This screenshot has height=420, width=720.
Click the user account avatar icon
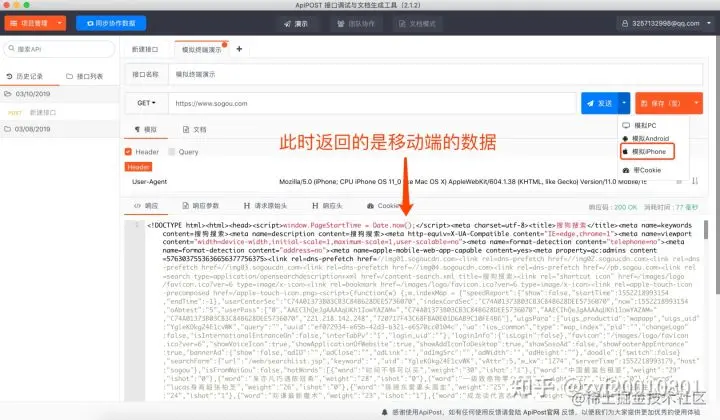[624, 23]
